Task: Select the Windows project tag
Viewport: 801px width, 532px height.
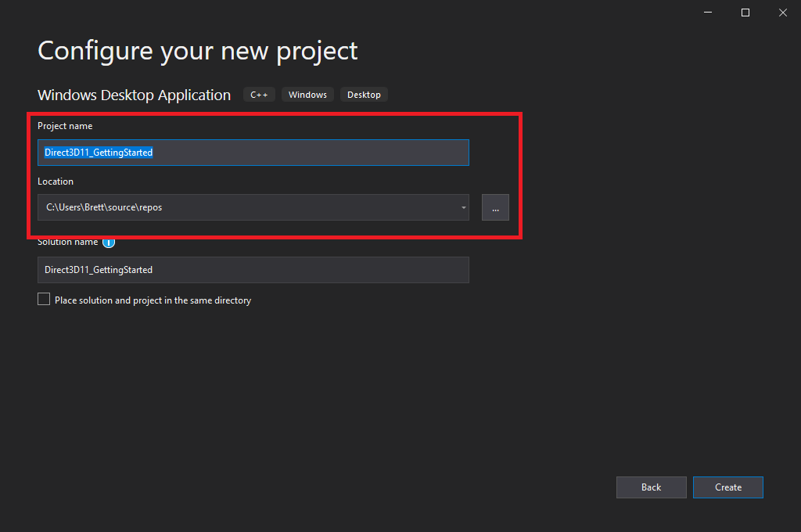Action: 307,94
